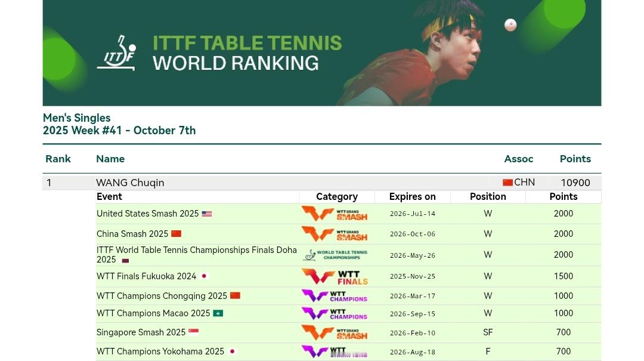Open the WTT Champions Yokohama 2025 event
The height and width of the screenshot is (361, 644).
point(160,351)
